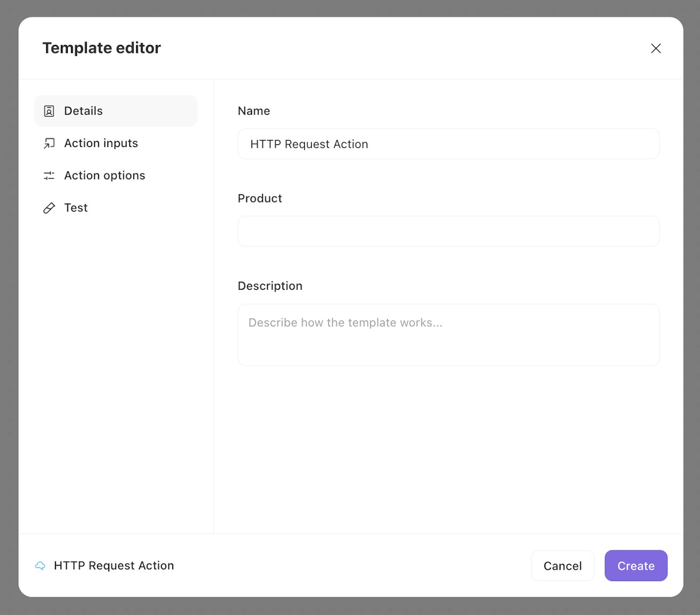Focus the Name input field

(448, 144)
